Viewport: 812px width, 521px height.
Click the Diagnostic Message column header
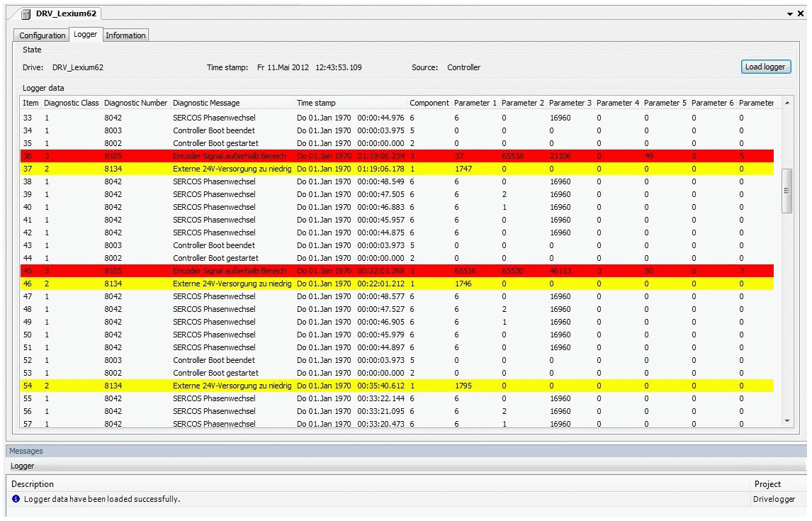(x=206, y=103)
